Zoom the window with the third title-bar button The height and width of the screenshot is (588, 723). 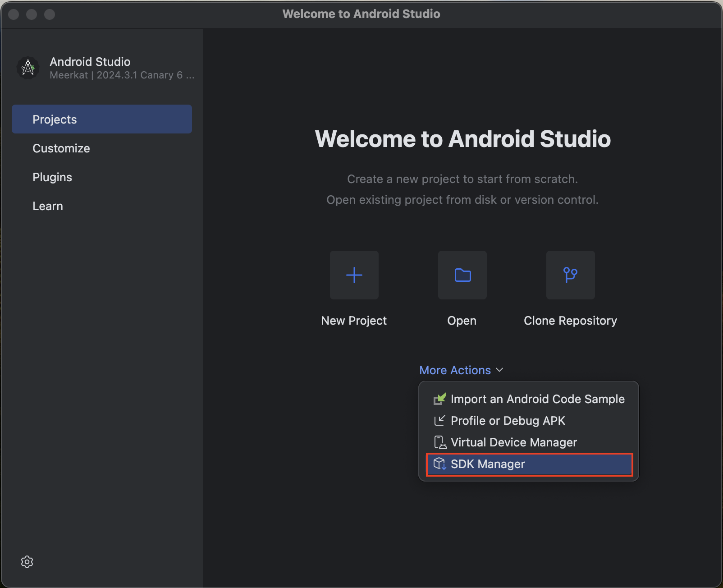[x=50, y=14]
